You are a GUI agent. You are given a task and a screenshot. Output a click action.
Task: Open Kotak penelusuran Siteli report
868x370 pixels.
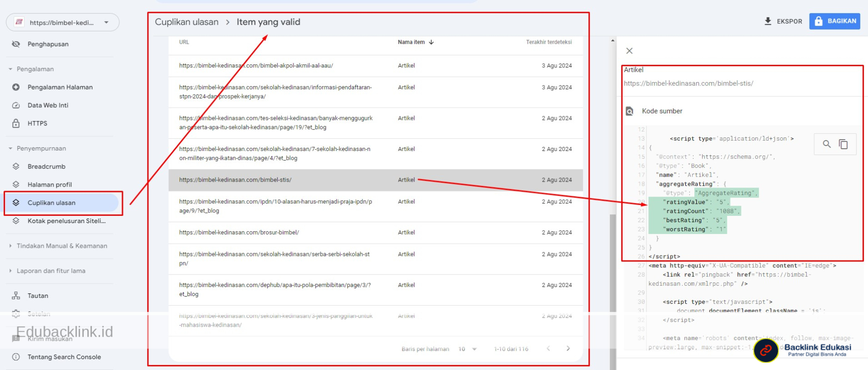pyautogui.click(x=66, y=221)
